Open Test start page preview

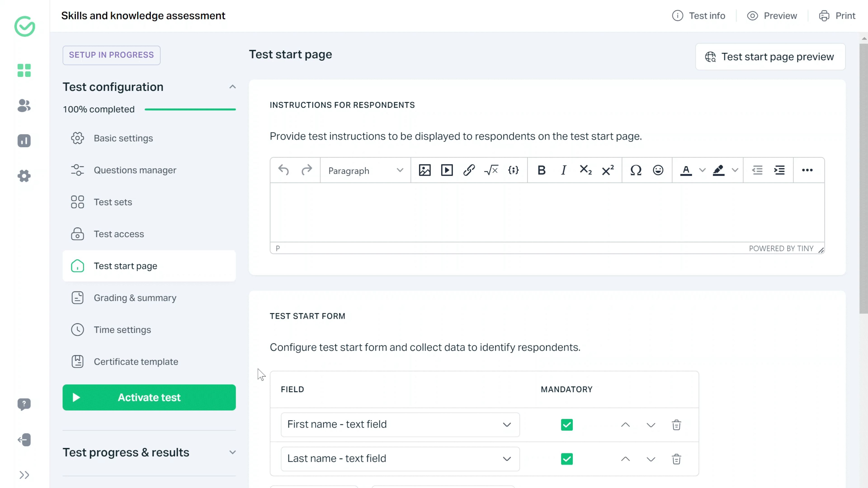click(x=770, y=57)
